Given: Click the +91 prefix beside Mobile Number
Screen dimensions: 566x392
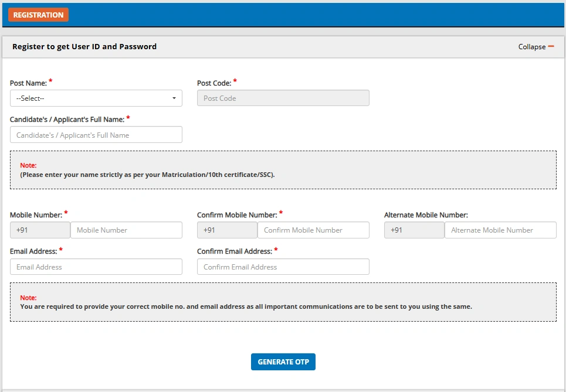Looking at the screenshot, I should pos(40,230).
